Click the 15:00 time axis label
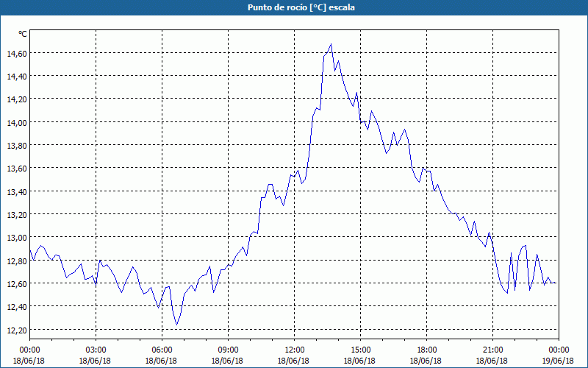This screenshot has width=588, height=368. (360, 350)
